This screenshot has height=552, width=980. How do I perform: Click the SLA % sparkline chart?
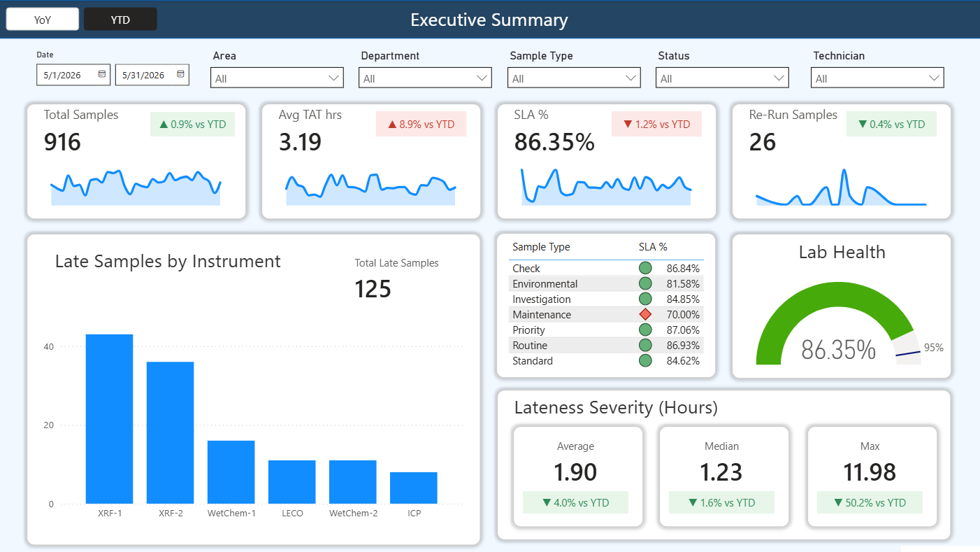click(x=606, y=187)
